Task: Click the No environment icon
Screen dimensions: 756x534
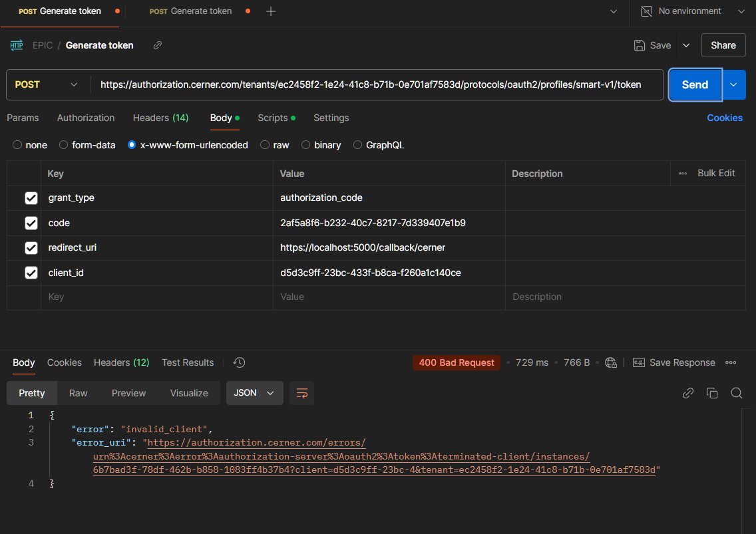Action: tap(647, 11)
